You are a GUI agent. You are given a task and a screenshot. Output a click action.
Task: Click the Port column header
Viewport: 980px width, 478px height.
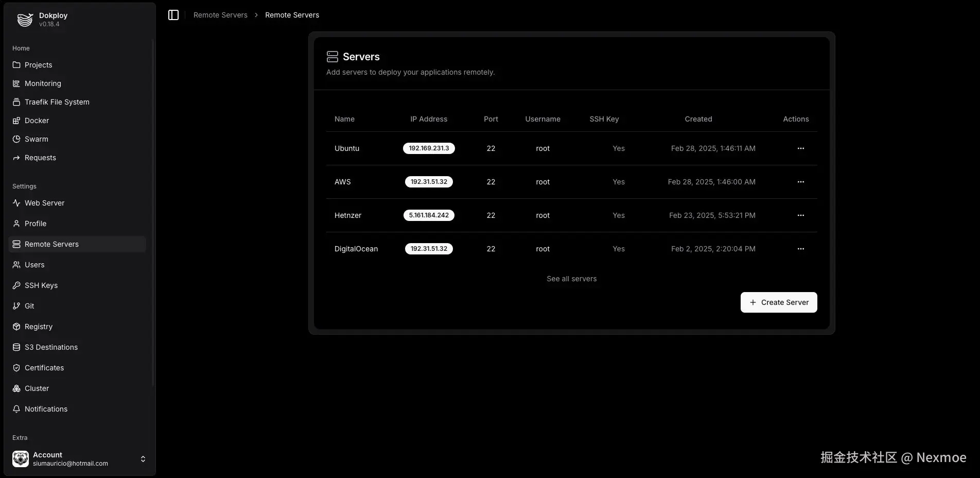click(491, 119)
